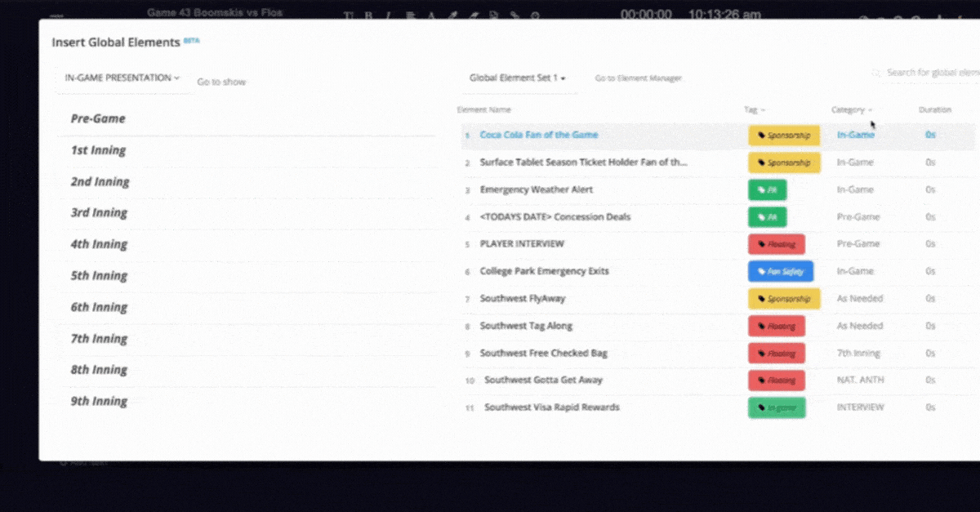Select the Coca Cola Fan of the Game element
The width and height of the screenshot is (980, 512).
click(x=538, y=136)
